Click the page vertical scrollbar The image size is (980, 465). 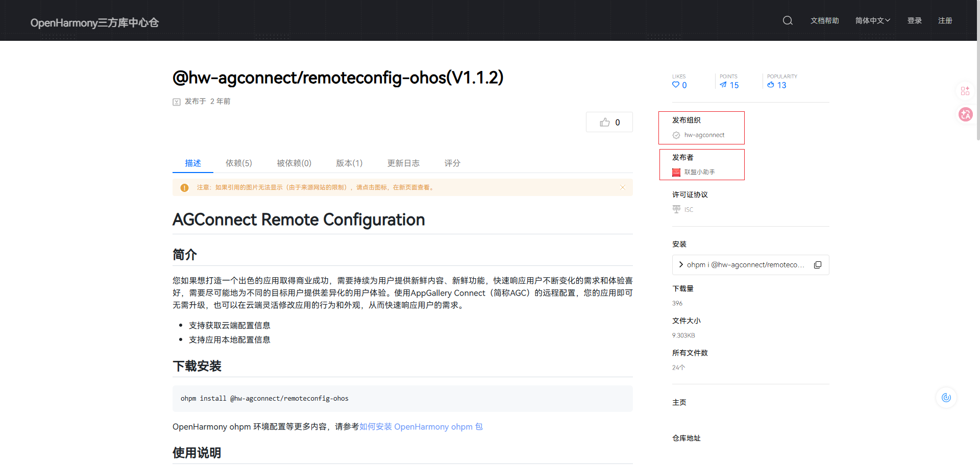[978, 92]
